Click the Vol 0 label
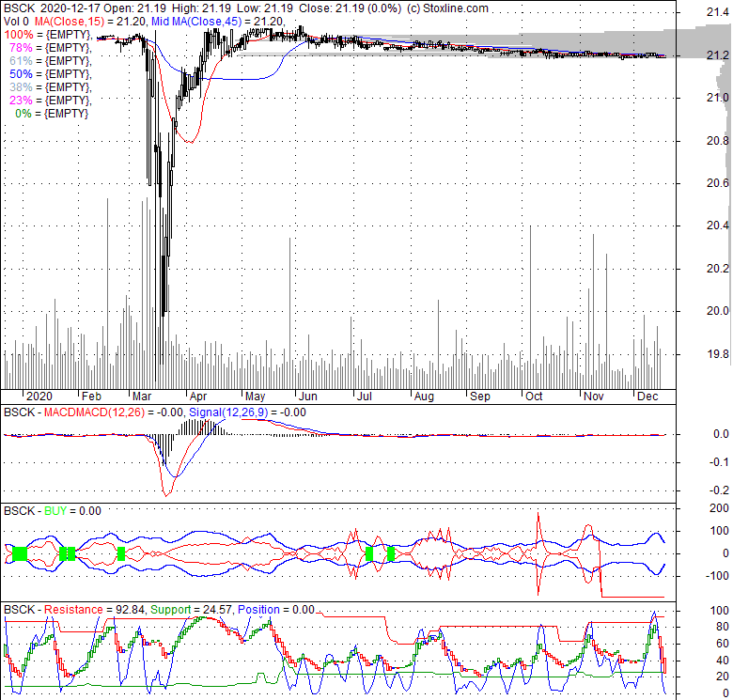The width and height of the screenshot is (733, 700). tap(16, 22)
